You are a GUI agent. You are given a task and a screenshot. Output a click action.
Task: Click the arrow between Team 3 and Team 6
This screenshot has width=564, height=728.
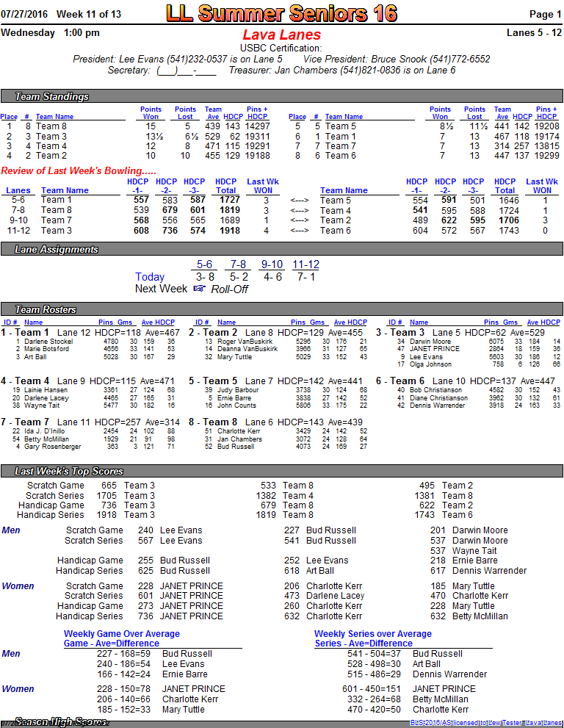[x=300, y=231]
